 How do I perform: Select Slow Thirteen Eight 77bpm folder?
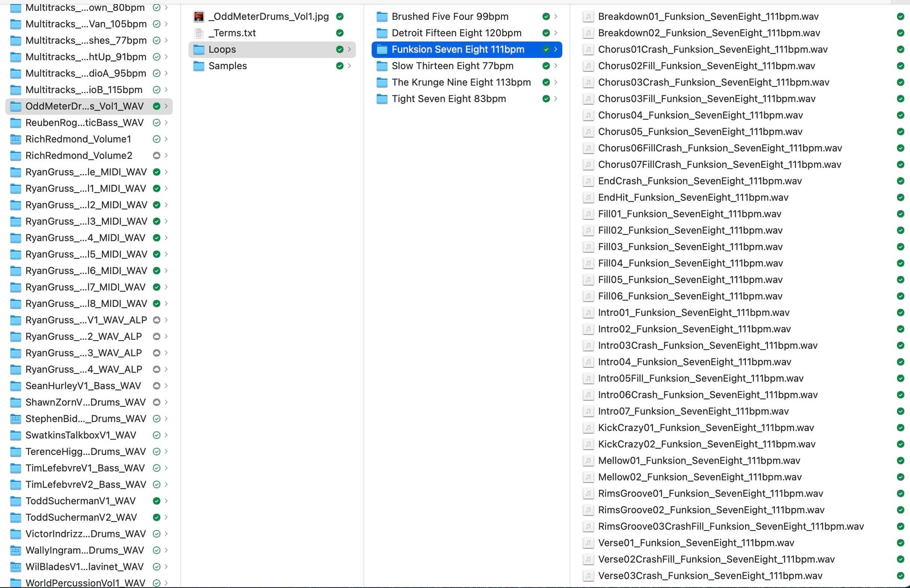(x=452, y=66)
